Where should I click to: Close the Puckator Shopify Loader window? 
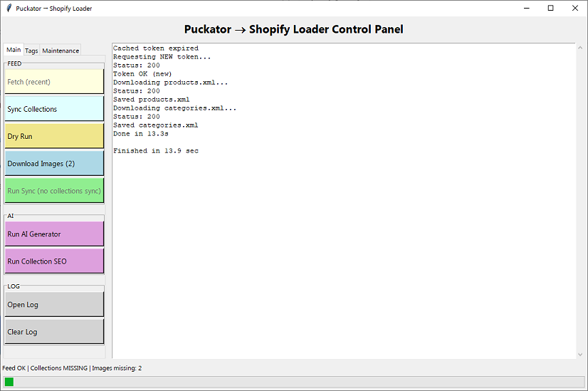(574, 9)
